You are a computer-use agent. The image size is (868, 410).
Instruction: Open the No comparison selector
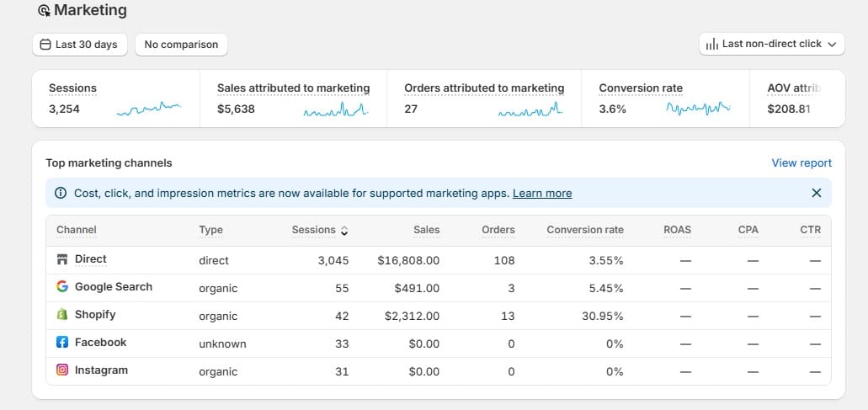click(181, 45)
